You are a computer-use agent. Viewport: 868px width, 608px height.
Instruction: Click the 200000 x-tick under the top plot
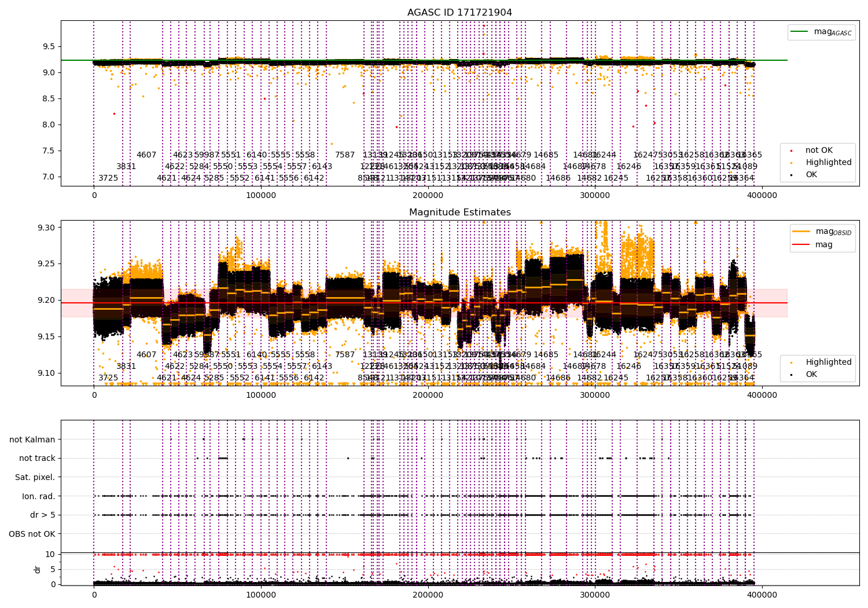coord(428,196)
